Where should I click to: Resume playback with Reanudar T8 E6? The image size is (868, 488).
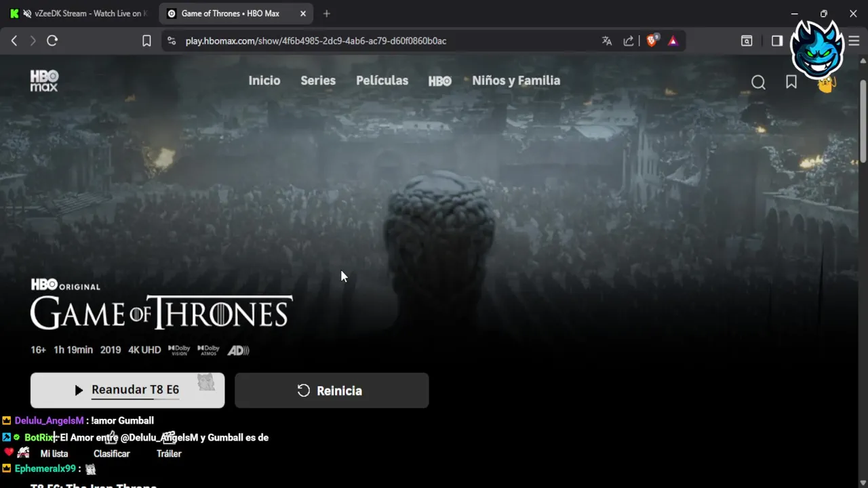point(127,390)
